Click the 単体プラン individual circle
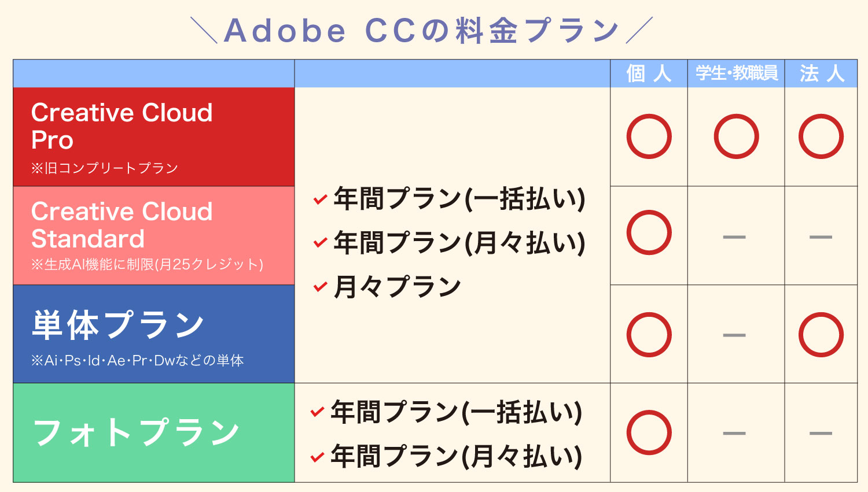868x492 pixels. 649,335
